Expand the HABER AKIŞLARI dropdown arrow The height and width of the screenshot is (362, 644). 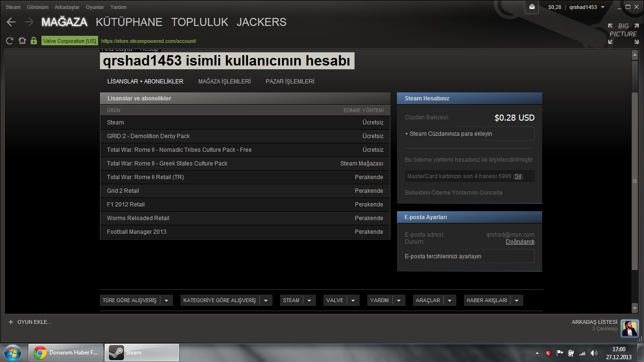[517, 300]
